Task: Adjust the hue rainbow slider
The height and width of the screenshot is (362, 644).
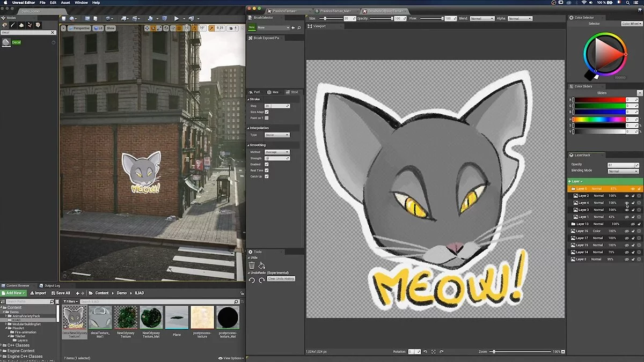Action: [x=599, y=120]
